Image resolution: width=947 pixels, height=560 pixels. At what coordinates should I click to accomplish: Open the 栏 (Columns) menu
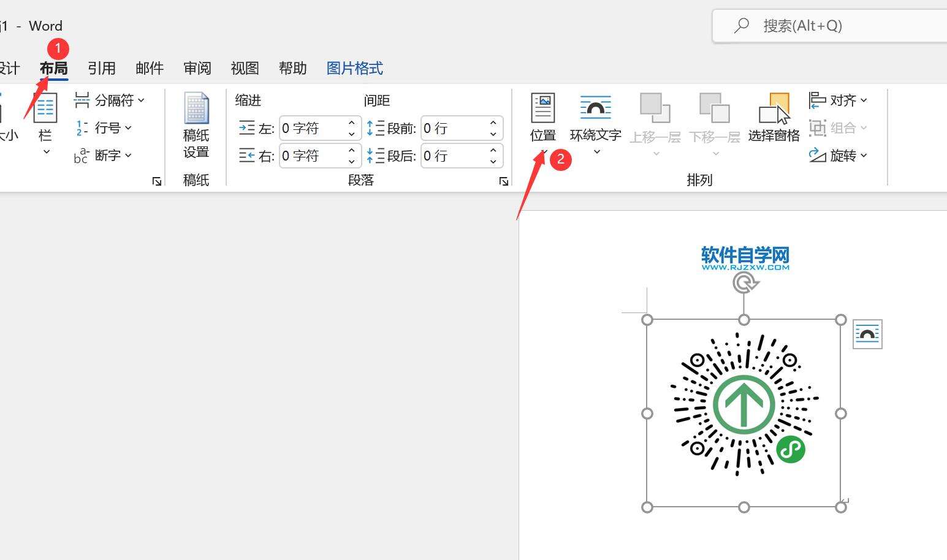click(45, 124)
